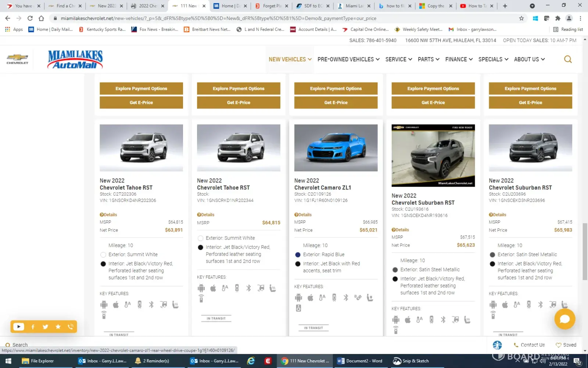
Task: Click Get E-Price above the Camaro listing
Action: pyautogui.click(x=336, y=103)
